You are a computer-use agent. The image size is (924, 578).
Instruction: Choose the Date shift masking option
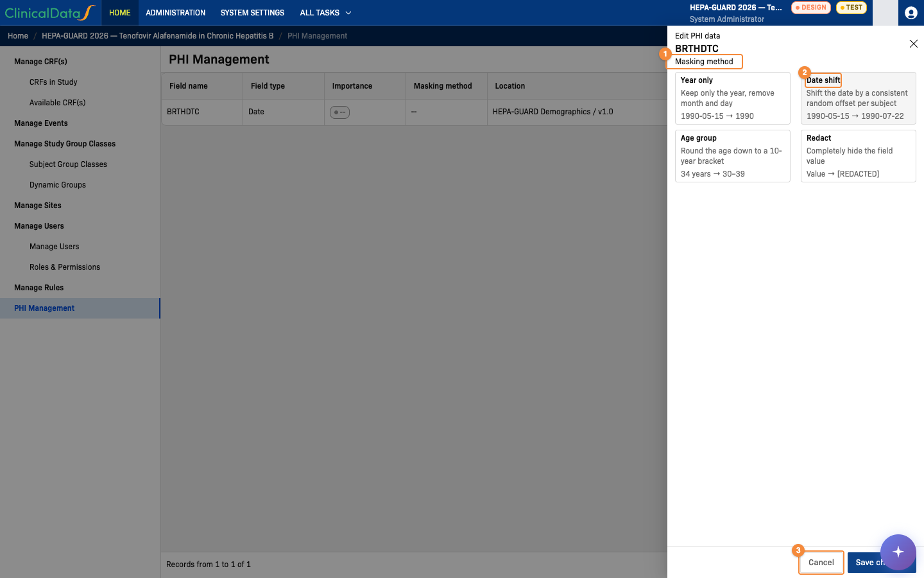858,98
